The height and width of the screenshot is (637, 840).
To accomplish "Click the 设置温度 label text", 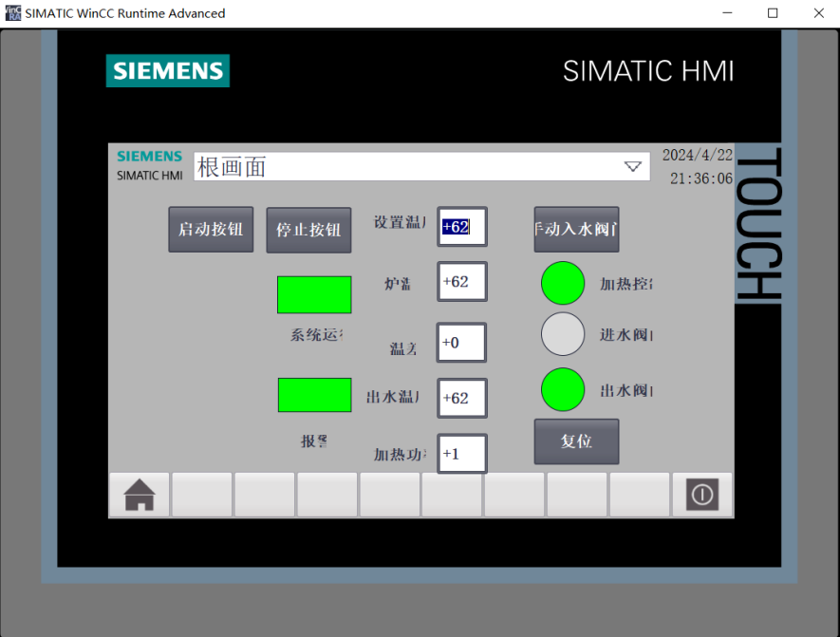I will pyautogui.click(x=399, y=222).
